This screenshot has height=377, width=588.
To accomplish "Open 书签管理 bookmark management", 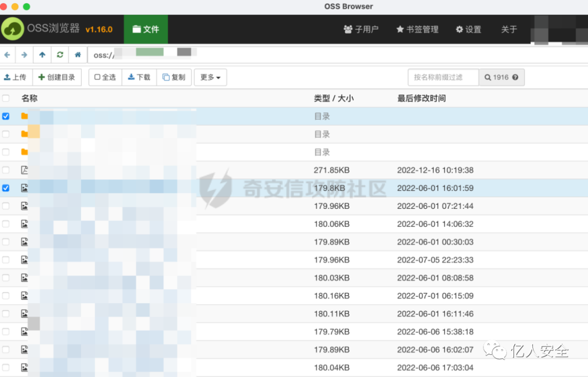I will point(418,29).
